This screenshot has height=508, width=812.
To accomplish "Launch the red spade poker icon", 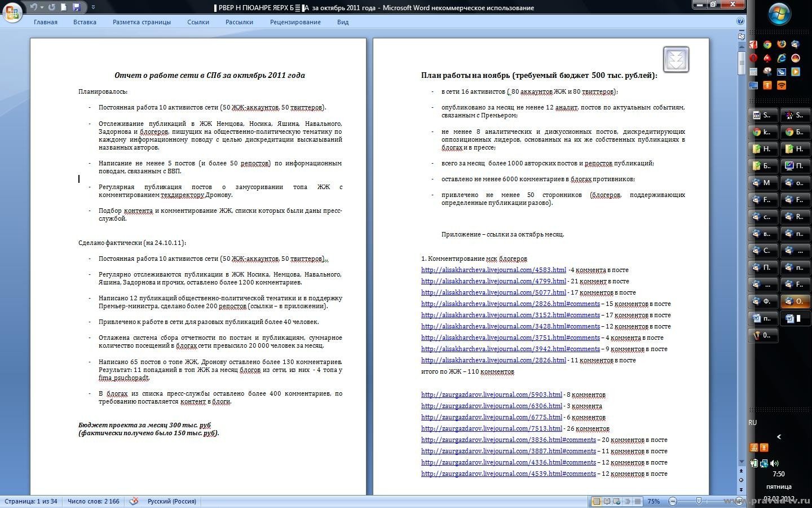I will 767,58.
